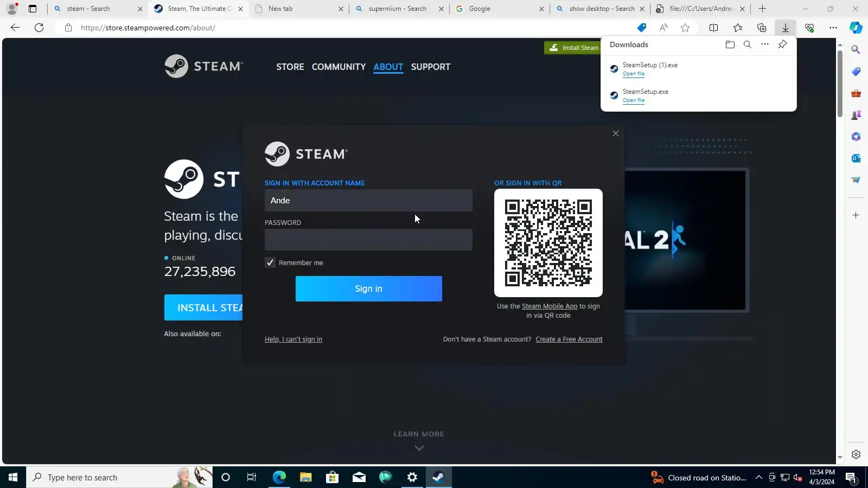Open the Copilot icon
Screen dimensions: 868x488
pyautogui.click(x=856, y=28)
